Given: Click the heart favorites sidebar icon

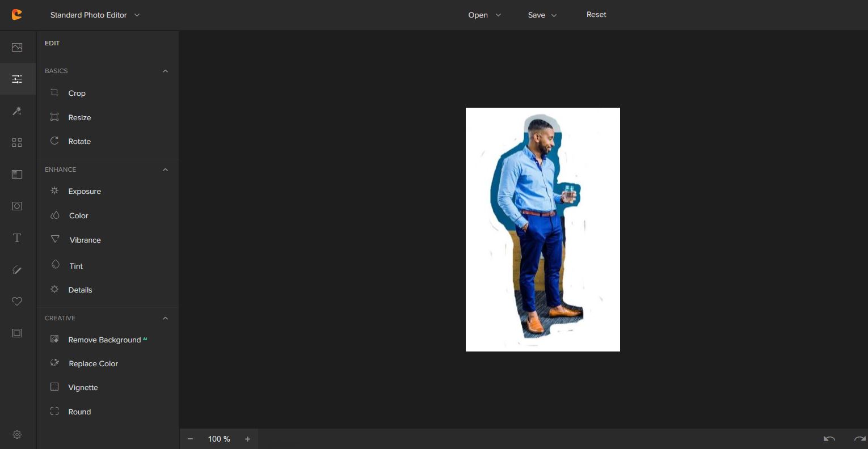Looking at the screenshot, I should (x=17, y=301).
